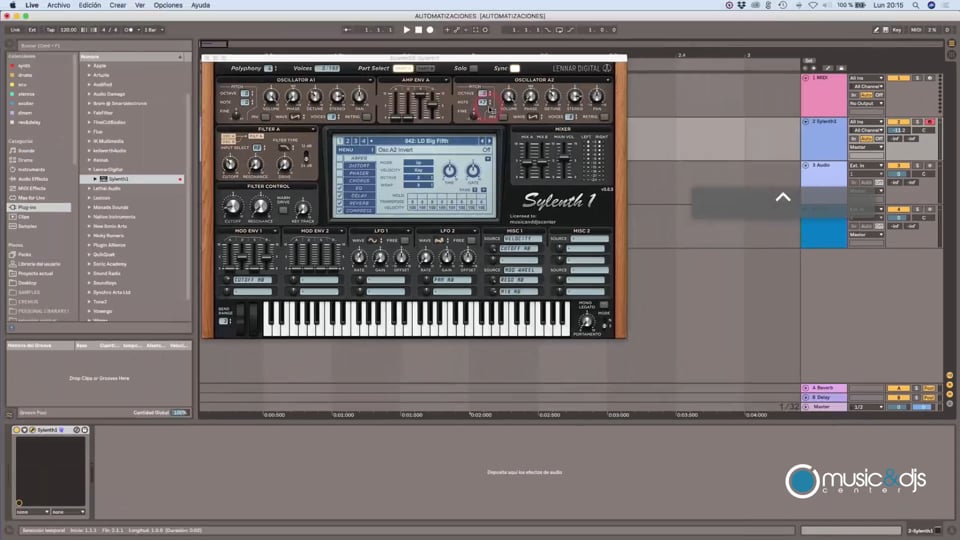Expand the Sylenth1 entry in the browser

click(x=95, y=179)
